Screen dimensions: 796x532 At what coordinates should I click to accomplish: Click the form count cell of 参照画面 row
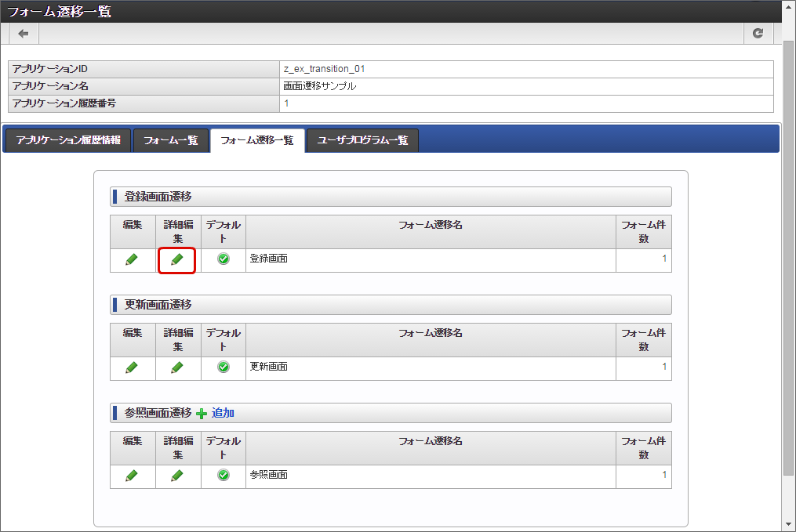[644, 476]
